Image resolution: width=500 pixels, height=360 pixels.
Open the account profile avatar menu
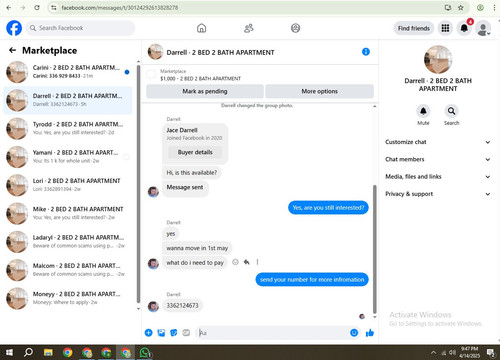[x=483, y=28]
